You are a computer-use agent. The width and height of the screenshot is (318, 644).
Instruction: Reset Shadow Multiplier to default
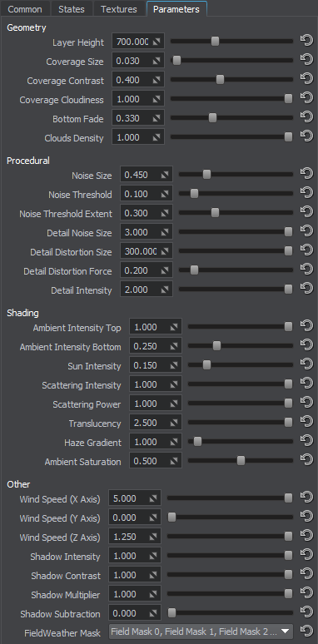[x=306, y=593]
